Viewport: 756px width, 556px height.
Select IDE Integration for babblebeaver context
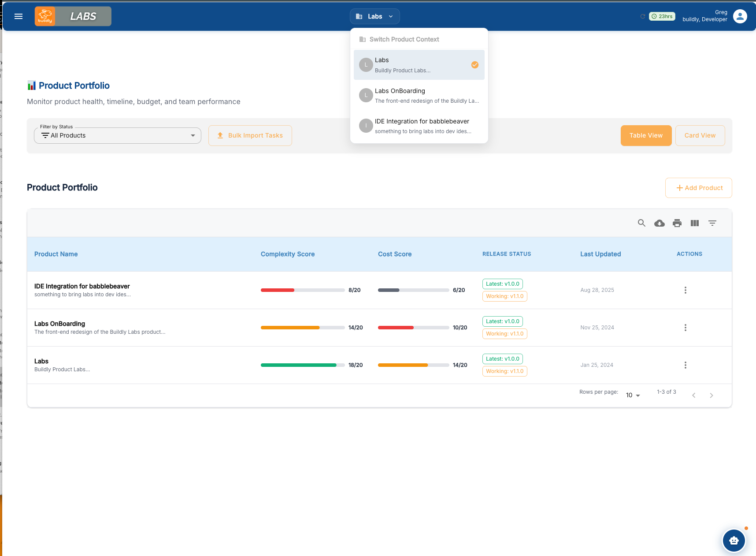[419, 126]
